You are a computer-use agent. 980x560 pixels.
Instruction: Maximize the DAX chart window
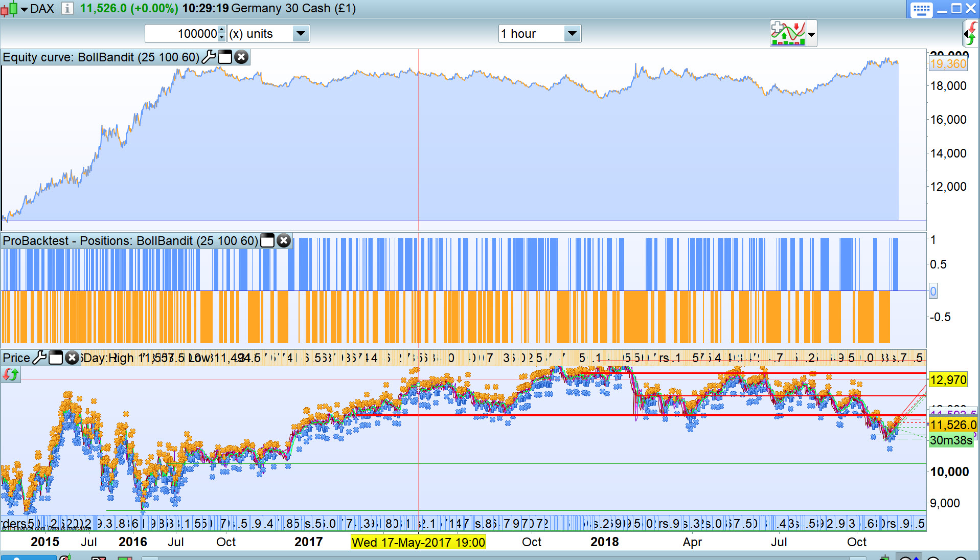tap(956, 9)
